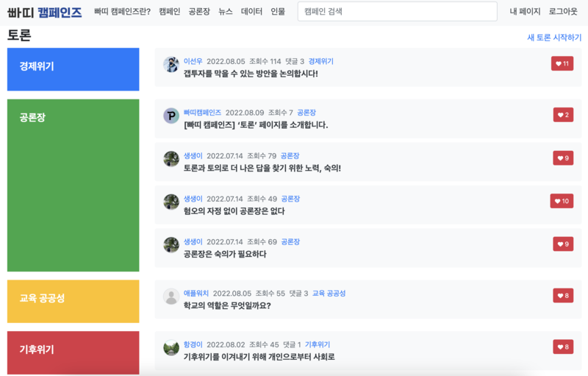The image size is (588, 376).
Task: Click the 새 토론 시작하기 link
Action: (554, 38)
